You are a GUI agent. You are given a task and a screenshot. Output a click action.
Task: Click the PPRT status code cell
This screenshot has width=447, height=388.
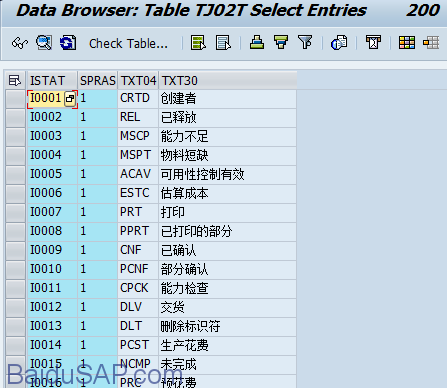[138, 232]
